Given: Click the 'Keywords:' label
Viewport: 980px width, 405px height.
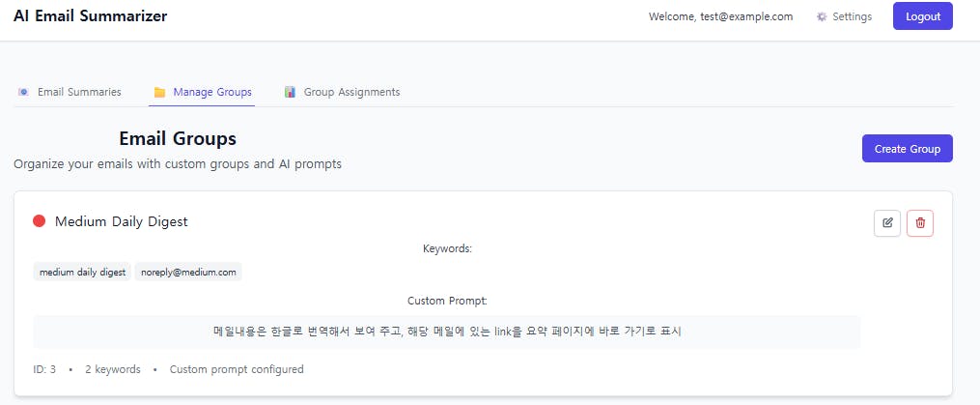Looking at the screenshot, I should [447, 248].
